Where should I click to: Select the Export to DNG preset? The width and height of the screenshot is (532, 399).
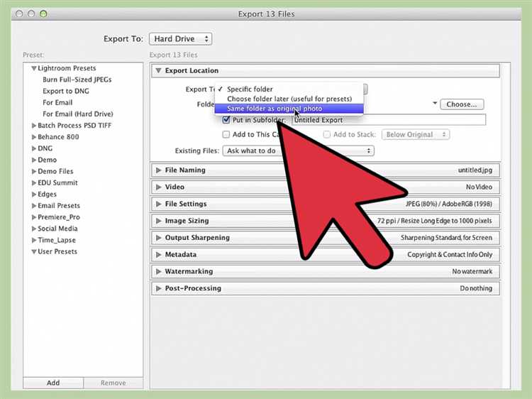coord(66,91)
